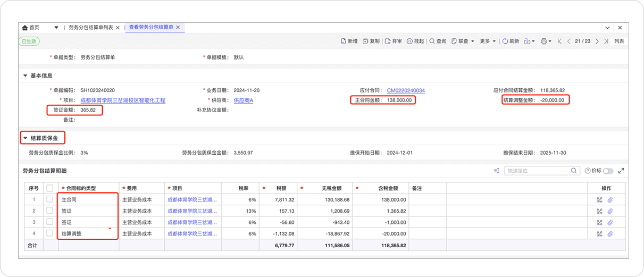Open contract link CM0220240034
Viewport: 644px width, 277px height.
(x=405, y=90)
